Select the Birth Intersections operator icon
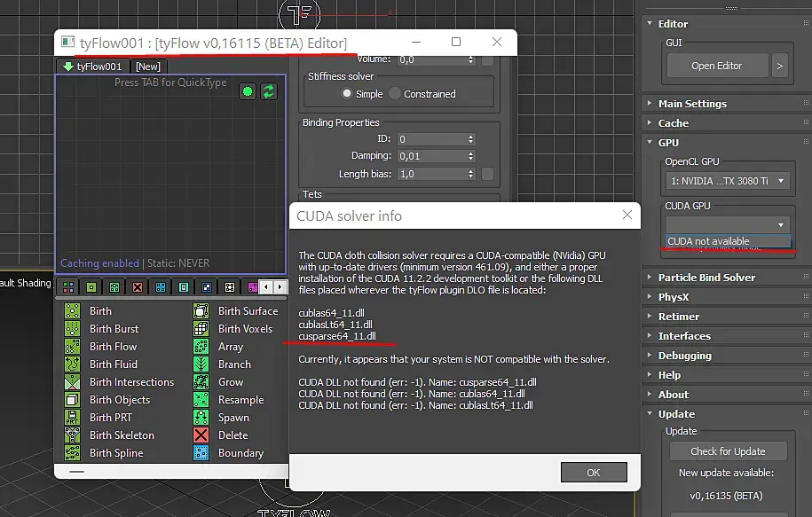This screenshot has width=812, height=517. point(72,382)
